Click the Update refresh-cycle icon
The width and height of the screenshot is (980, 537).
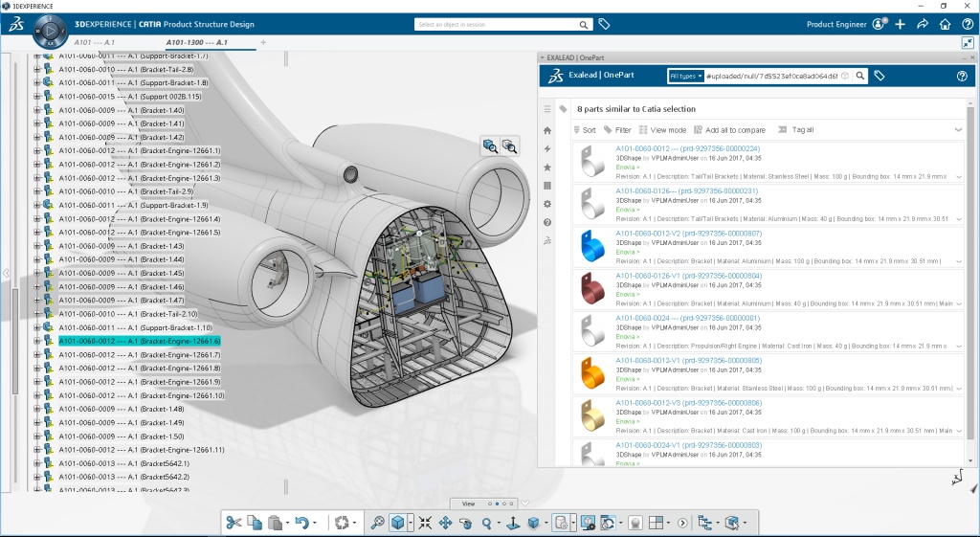click(342, 523)
